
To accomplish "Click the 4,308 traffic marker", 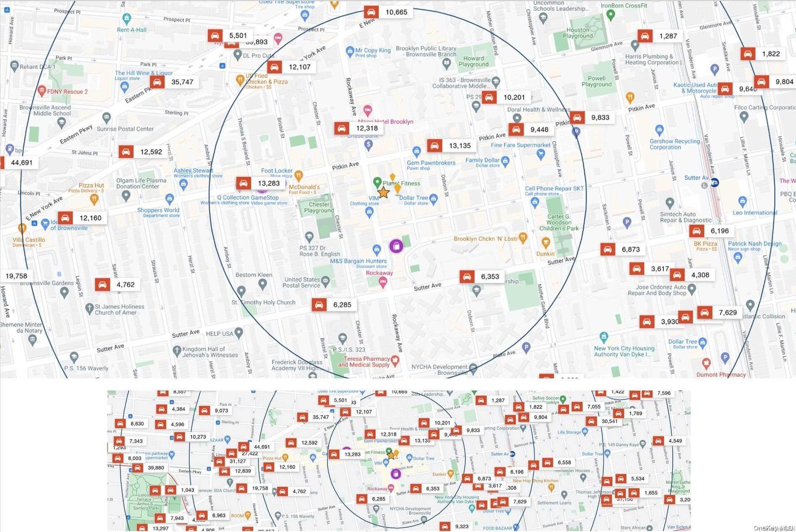I will point(692,275).
